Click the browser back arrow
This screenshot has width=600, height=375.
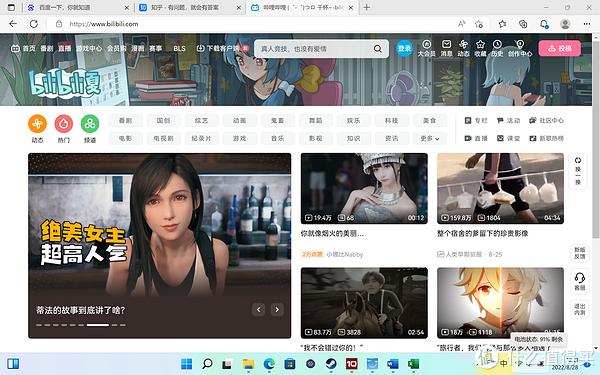(x=13, y=24)
